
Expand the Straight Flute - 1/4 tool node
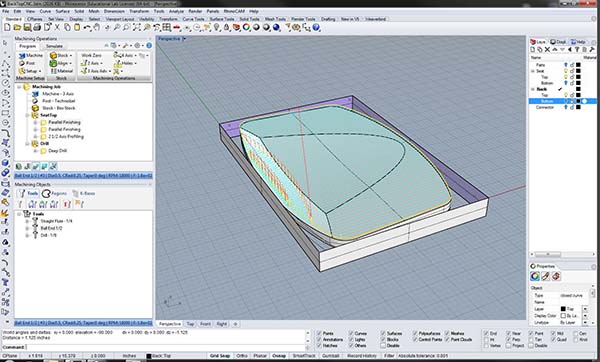(x=27, y=221)
